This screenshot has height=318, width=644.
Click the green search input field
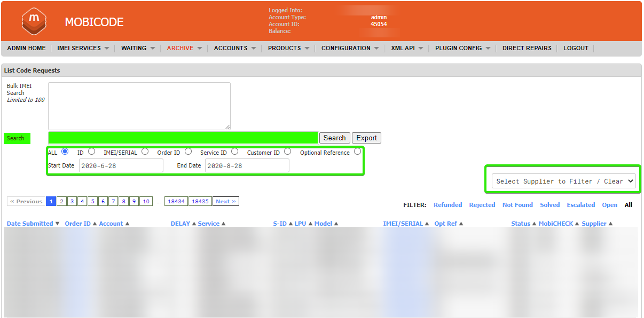(183, 138)
